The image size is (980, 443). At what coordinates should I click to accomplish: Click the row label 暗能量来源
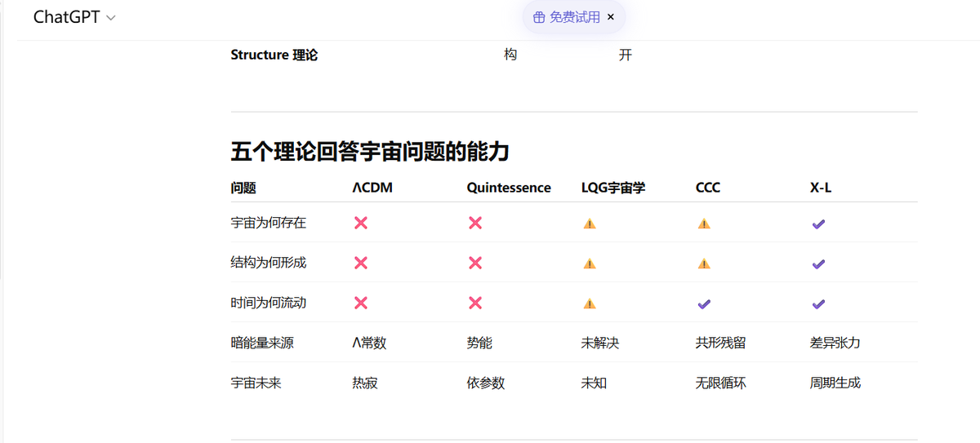(x=262, y=343)
